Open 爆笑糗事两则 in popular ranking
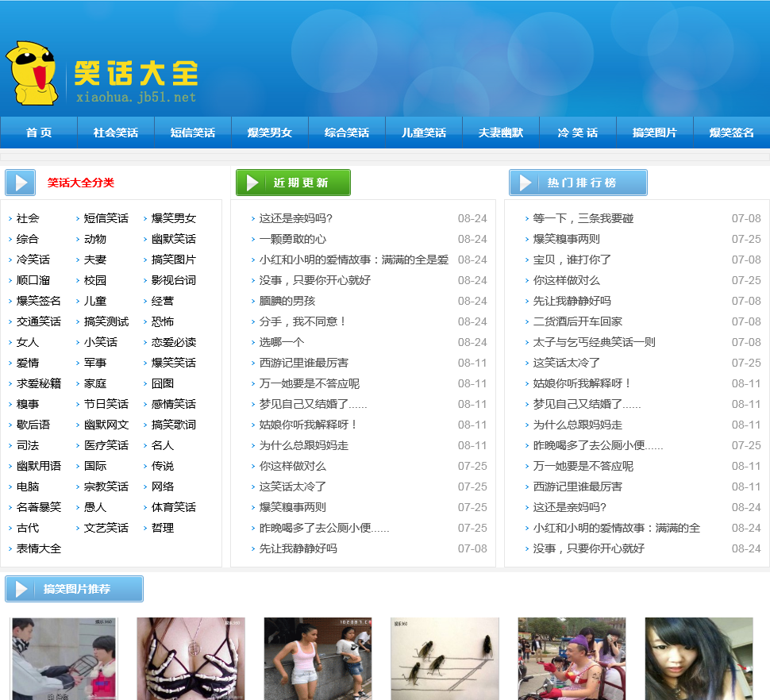Screen dimensions: 770x700 567,239
